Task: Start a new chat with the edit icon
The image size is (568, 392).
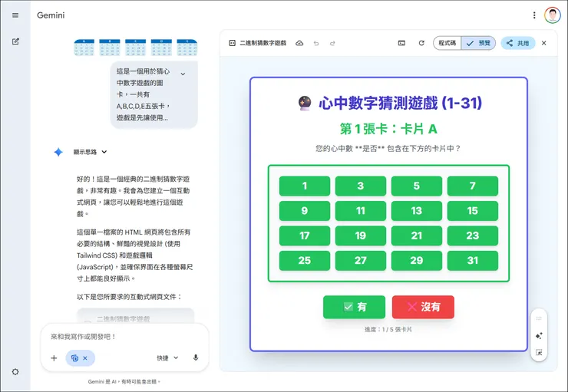Action: point(15,41)
